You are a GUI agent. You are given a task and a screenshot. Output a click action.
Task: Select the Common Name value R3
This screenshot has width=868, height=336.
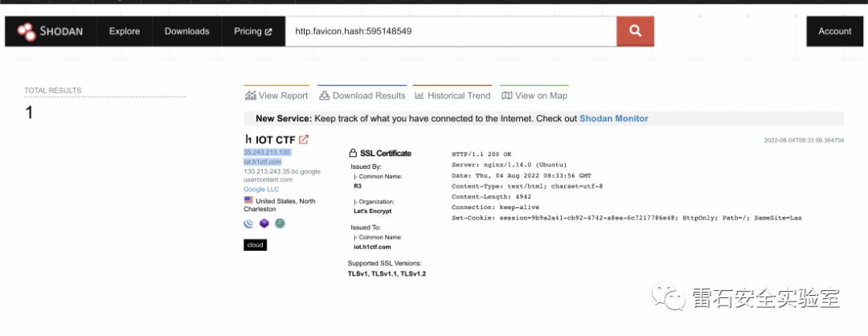(358, 186)
